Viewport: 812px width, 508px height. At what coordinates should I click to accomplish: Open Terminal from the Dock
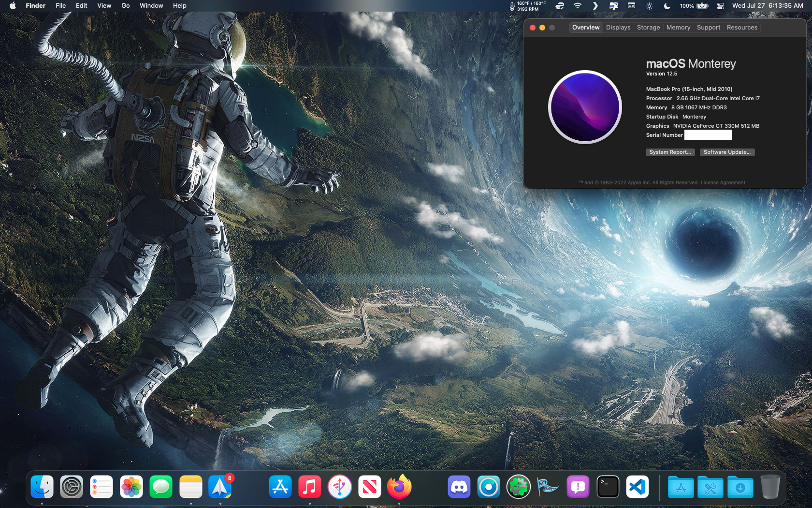pyautogui.click(x=608, y=487)
